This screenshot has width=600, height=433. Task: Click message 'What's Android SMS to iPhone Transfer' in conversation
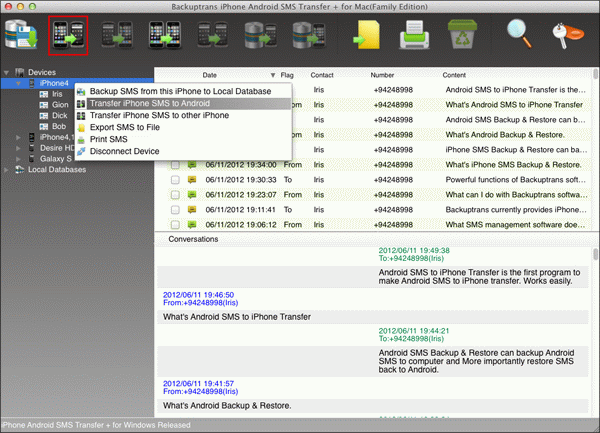pyautogui.click(x=237, y=317)
